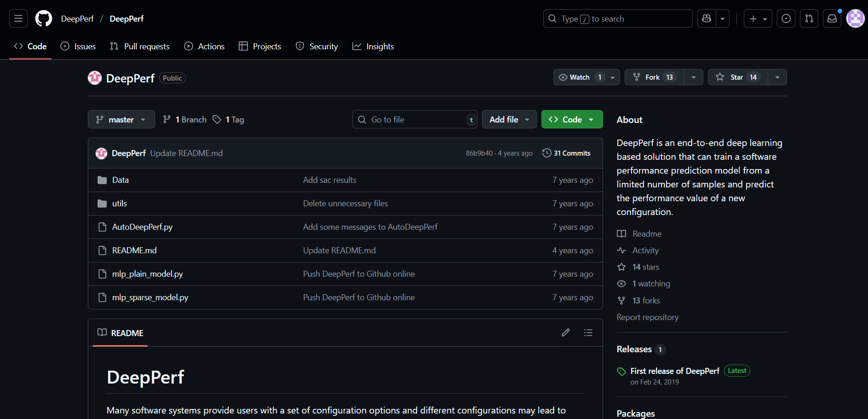Open the green Code dropdown

point(572,120)
